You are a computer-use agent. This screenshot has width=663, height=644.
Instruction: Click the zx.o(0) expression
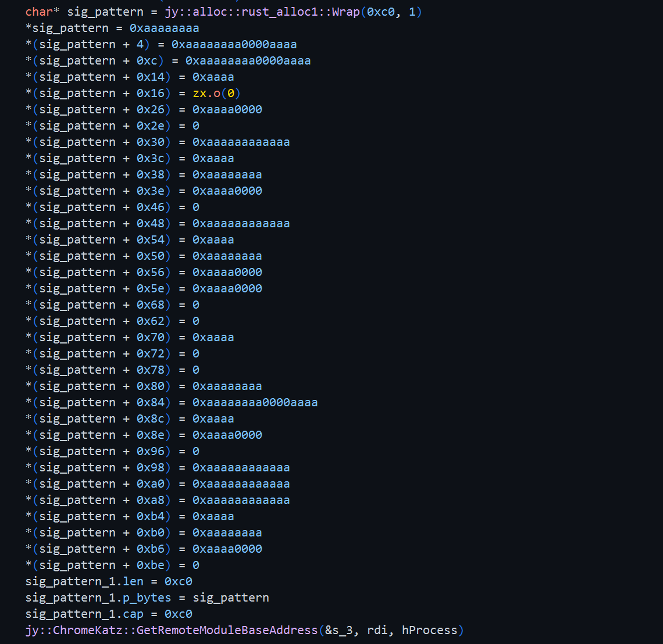click(216, 93)
